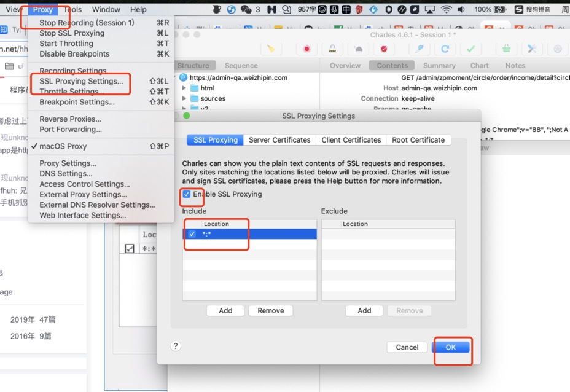Click the Repeat request arrow icon
This screenshot has height=392, width=570.
click(445, 49)
